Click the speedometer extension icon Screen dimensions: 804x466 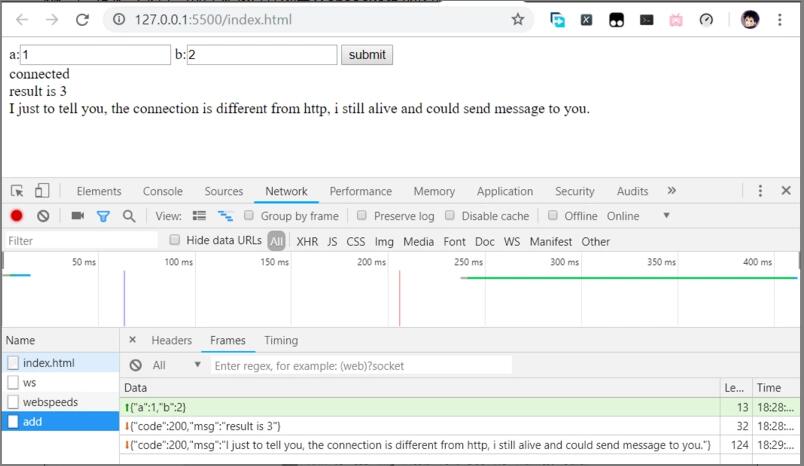706,20
